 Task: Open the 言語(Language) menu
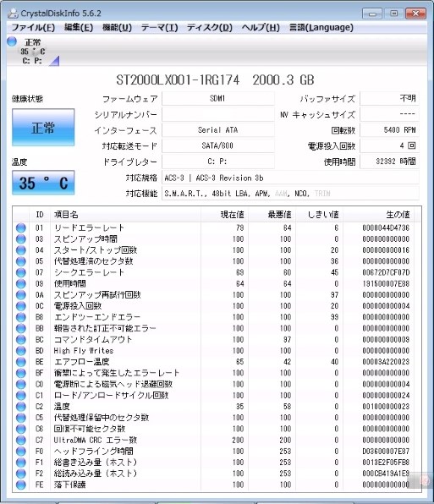[321, 28]
